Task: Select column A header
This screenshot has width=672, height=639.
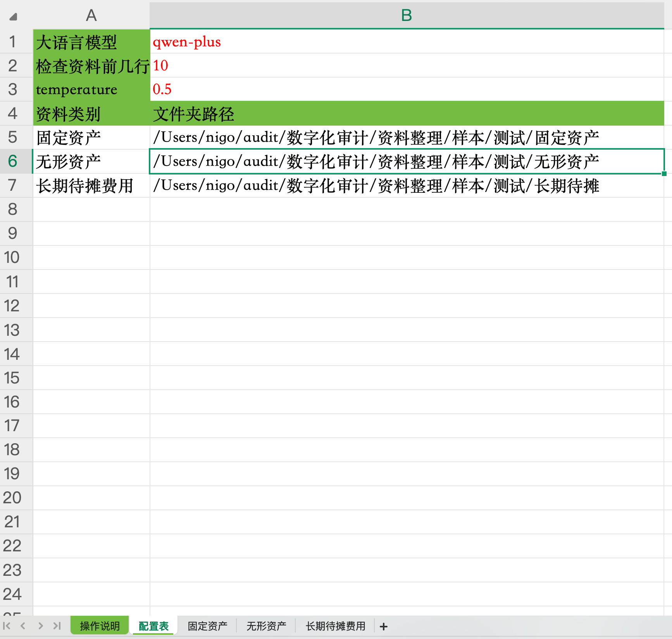Action: click(91, 16)
